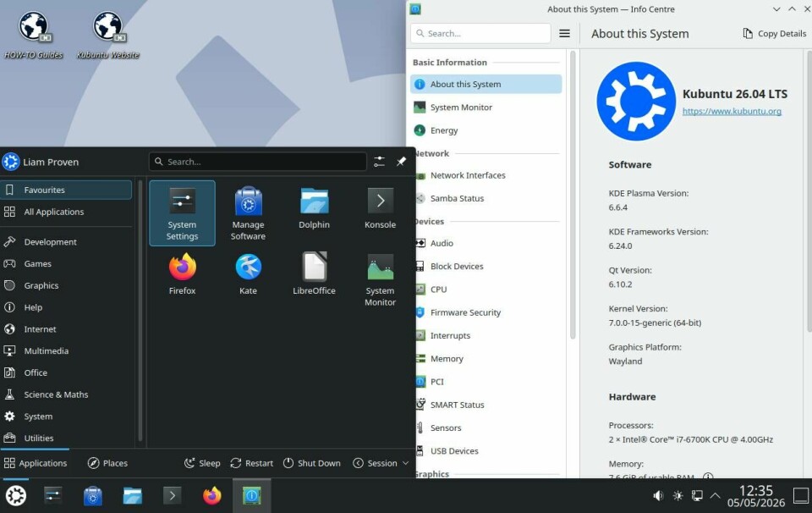Open the Office category

pos(66,372)
